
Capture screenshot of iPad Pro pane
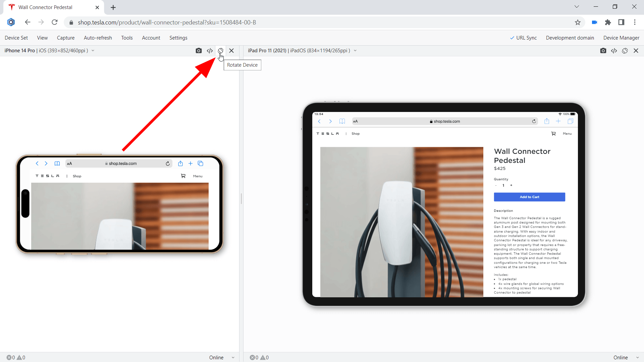(x=603, y=51)
